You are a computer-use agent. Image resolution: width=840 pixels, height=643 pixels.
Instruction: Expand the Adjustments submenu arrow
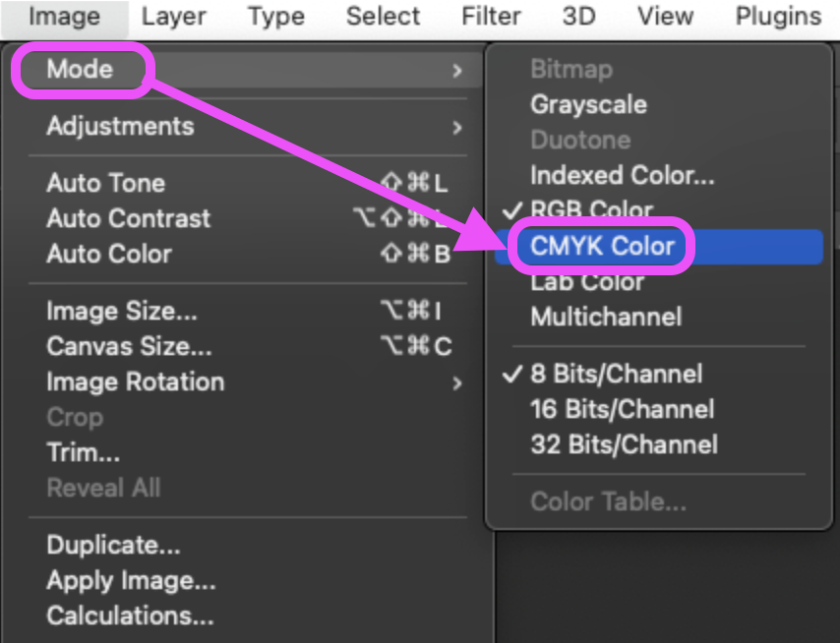point(457,128)
